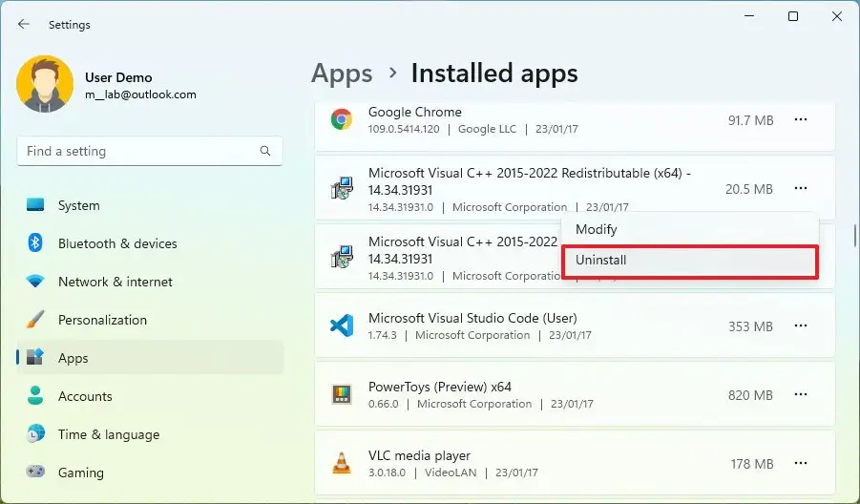Image resolution: width=860 pixels, height=504 pixels.
Task: Click the Google Chrome app icon
Action: [x=341, y=119]
